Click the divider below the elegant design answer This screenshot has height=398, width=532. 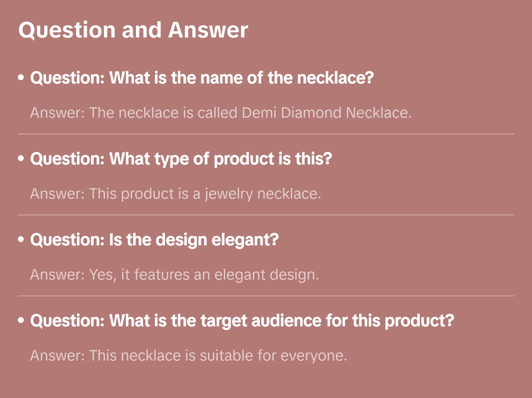coord(266,296)
